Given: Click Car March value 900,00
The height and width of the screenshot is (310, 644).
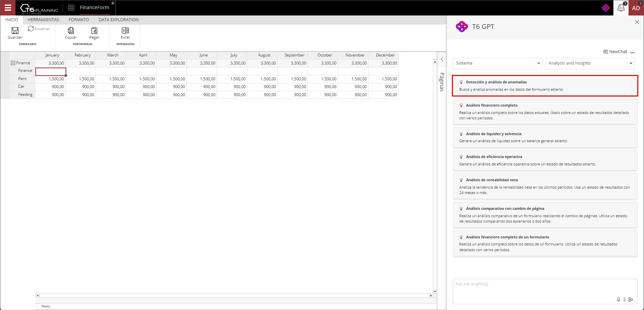Looking at the screenshot, I should [111, 87].
